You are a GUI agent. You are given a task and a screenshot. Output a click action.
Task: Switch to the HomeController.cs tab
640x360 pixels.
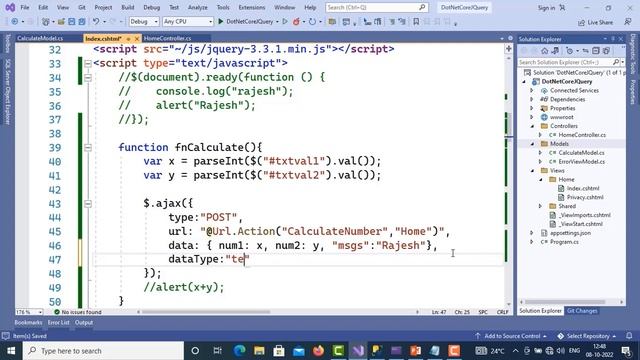pos(168,38)
